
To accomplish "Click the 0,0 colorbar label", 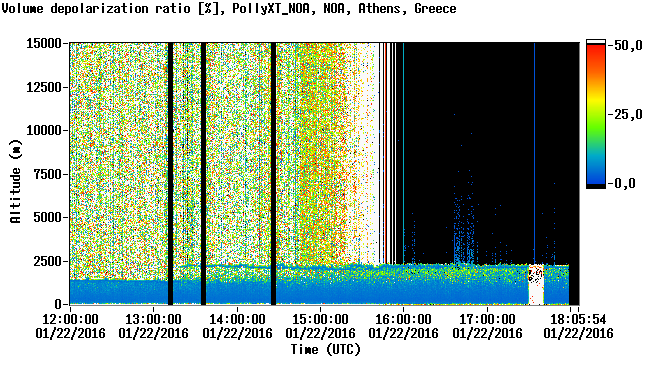I will coord(624,184).
